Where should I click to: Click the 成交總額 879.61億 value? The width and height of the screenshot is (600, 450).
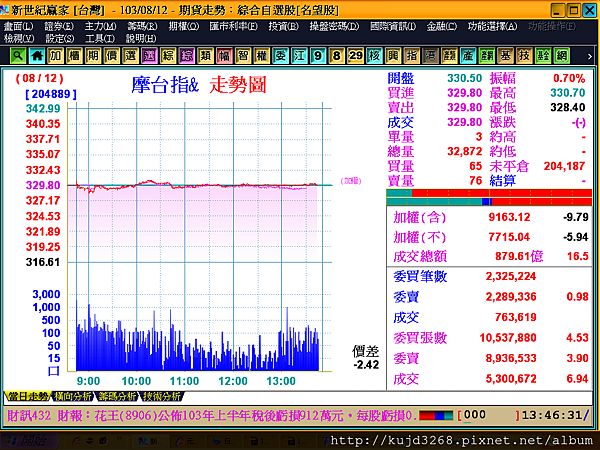pos(519,256)
